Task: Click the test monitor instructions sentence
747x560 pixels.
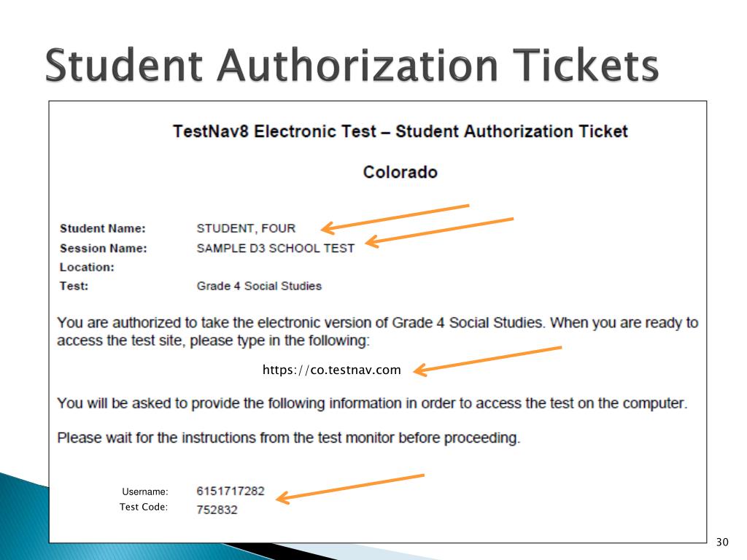Action: (x=289, y=437)
